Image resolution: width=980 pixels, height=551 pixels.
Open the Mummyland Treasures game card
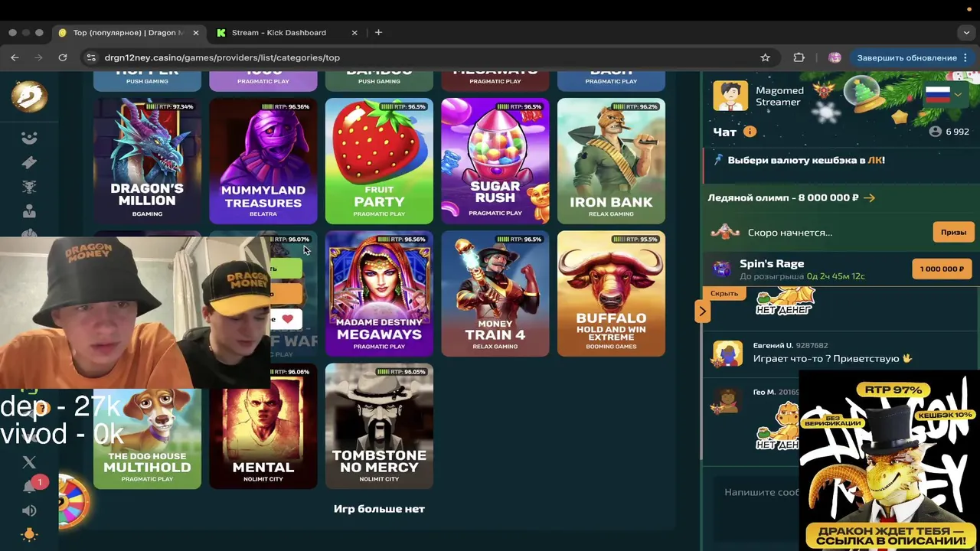pos(263,161)
